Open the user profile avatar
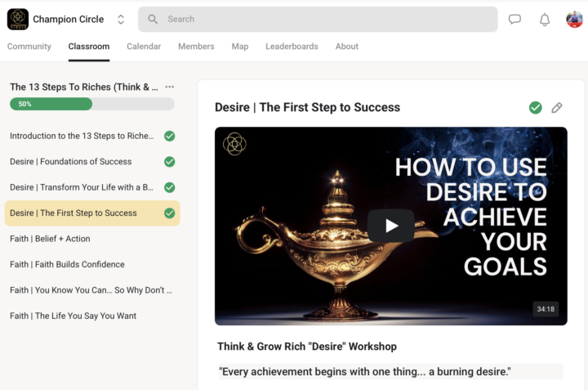 tap(574, 19)
